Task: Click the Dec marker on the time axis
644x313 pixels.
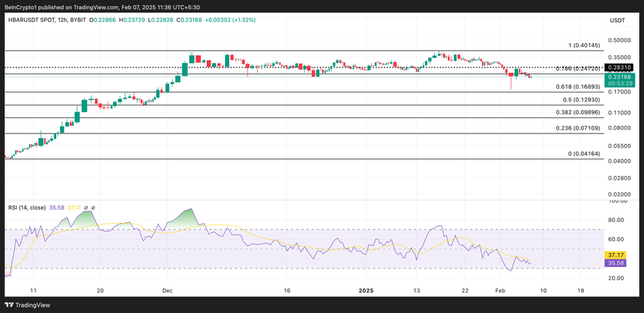Action: click(x=167, y=290)
